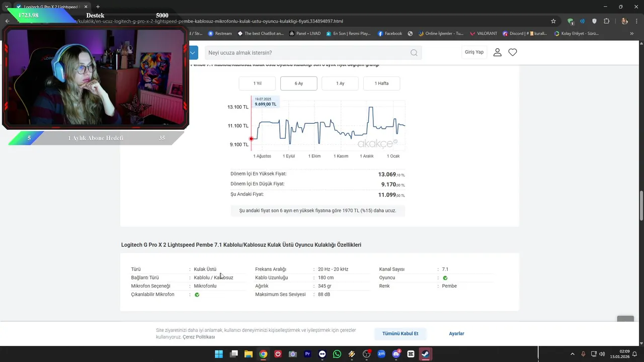
Task: Open Chrome's three-dot menu
Action: click(637, 21)
